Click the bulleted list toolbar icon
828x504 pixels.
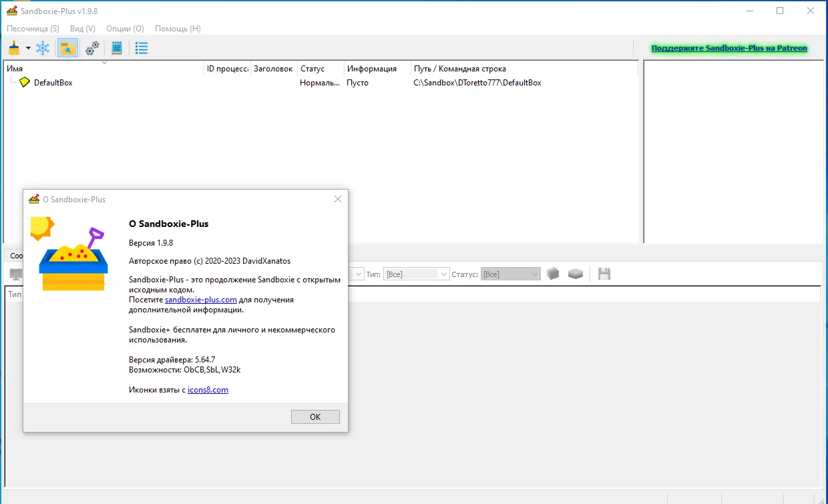pyautogui.click(x=142, y=48)
